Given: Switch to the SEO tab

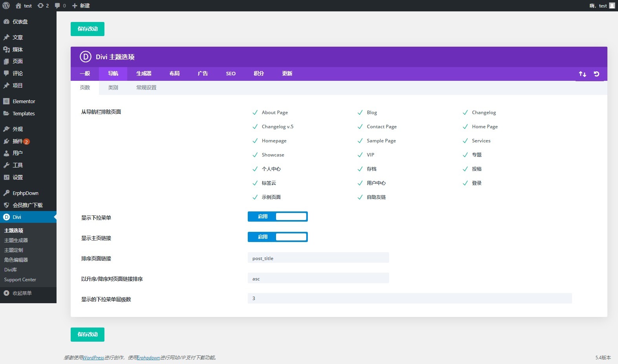Looking at the screenshot, I should pyautogui.click(x=231, y=74).
